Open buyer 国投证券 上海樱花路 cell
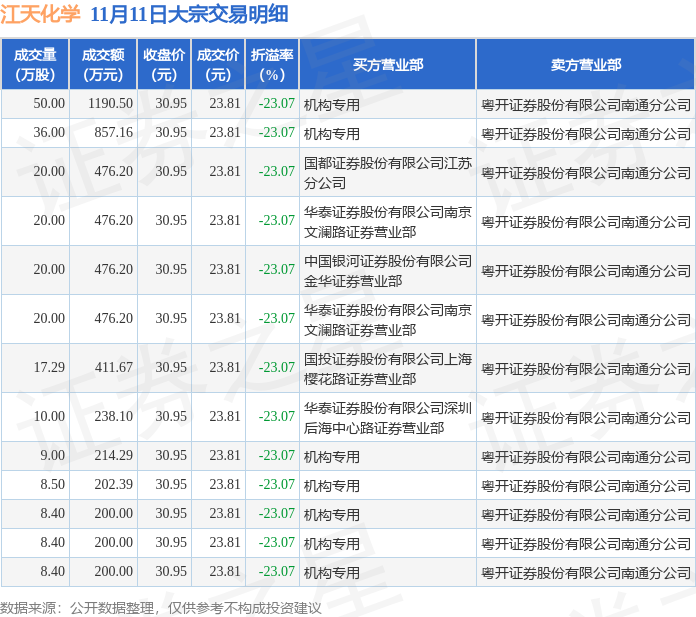The image size is (696, 617). coord(387,367)
